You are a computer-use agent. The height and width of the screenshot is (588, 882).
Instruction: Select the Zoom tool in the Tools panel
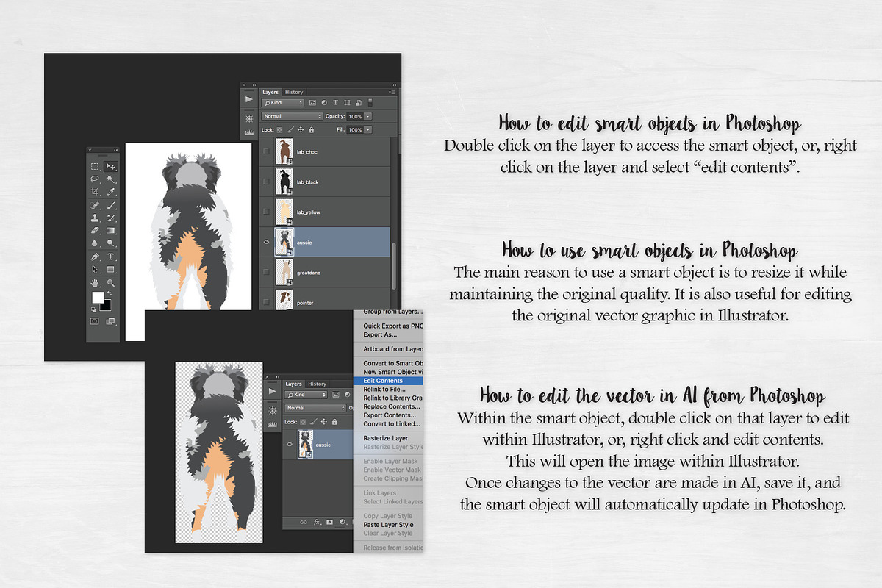[111, 283]
